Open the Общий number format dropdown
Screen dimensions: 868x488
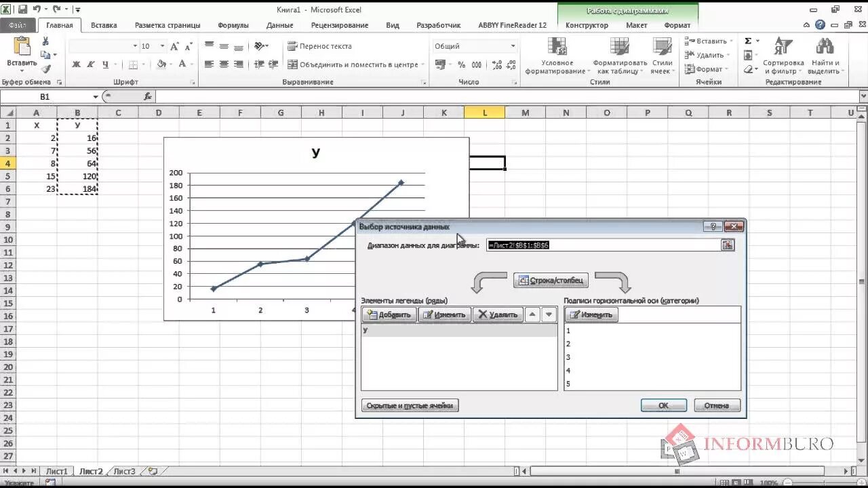click(513, 46)
